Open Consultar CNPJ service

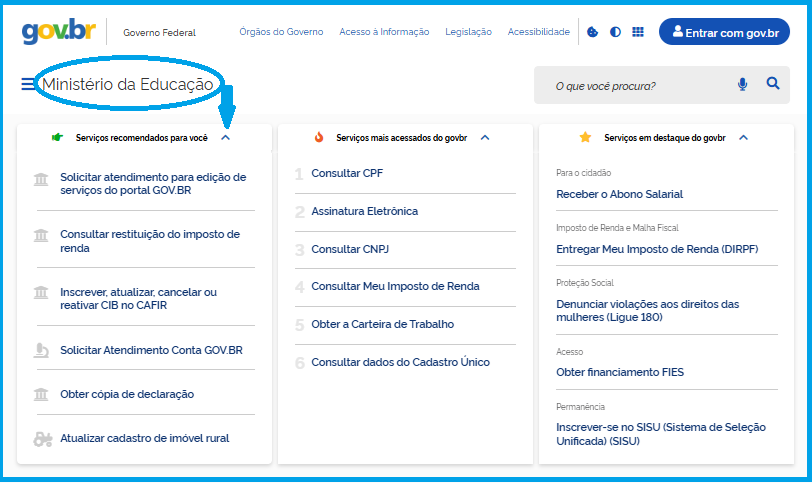click(x=350, y=250)
